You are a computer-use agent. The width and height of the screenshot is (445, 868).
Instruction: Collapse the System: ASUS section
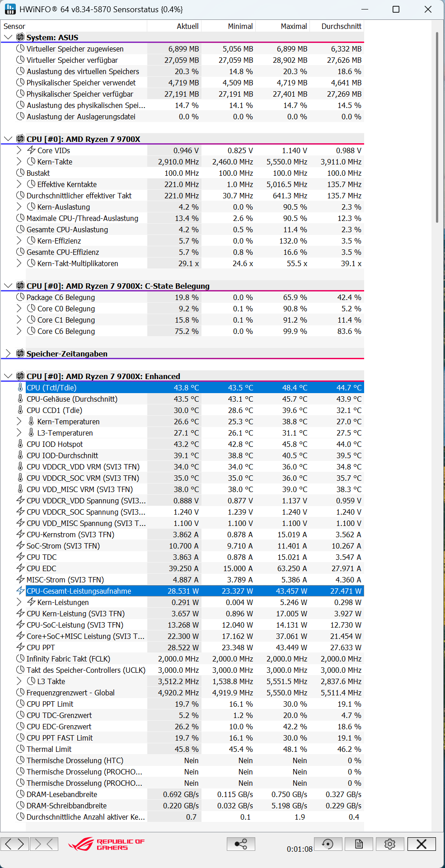pyautogui.click(x=8, y=37)
